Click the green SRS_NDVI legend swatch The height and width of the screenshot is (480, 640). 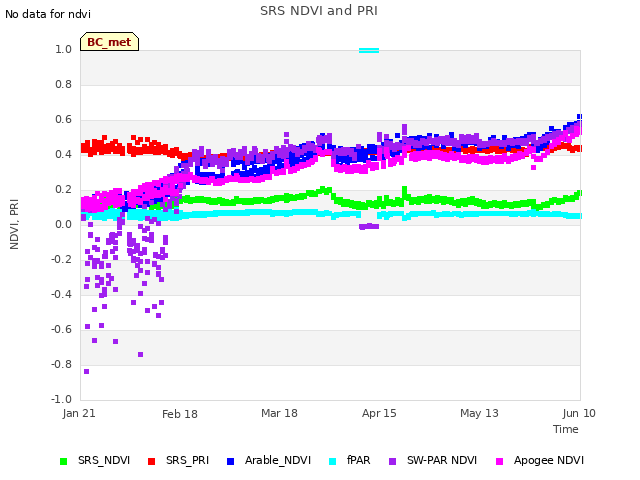coord(63,462)
